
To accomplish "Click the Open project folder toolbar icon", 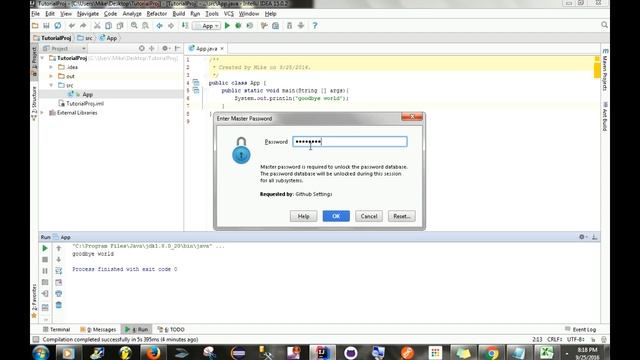I will (x=35, y=26).
